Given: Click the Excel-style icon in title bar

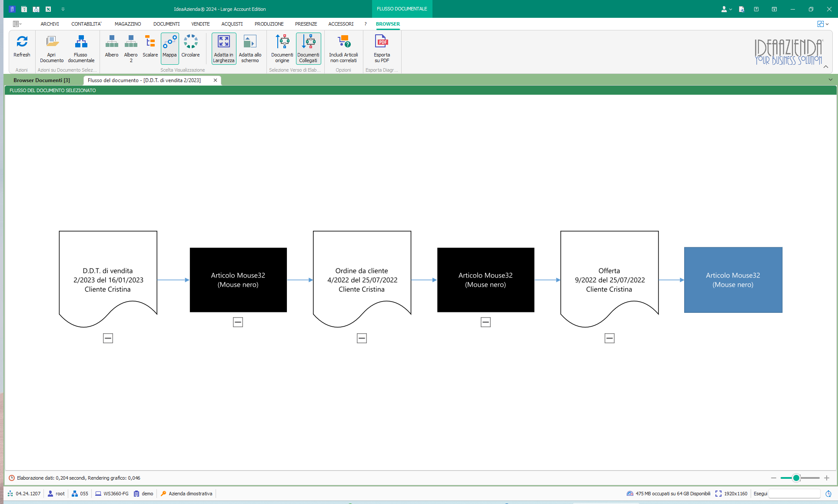Looking at the screenshot, I should (48, 9).
